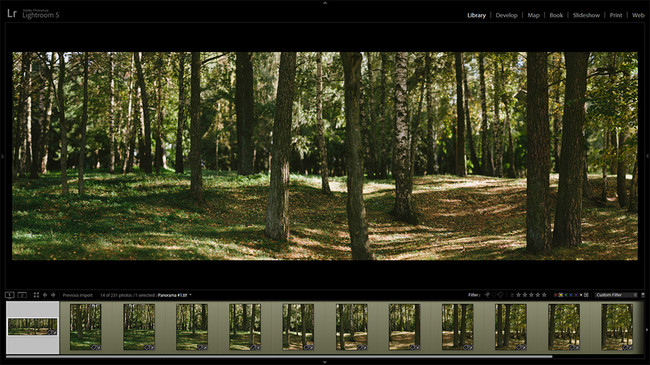Click the filmstrip horizontal scrollbar
Screen dimensions: 650x365
coord(279,356)
